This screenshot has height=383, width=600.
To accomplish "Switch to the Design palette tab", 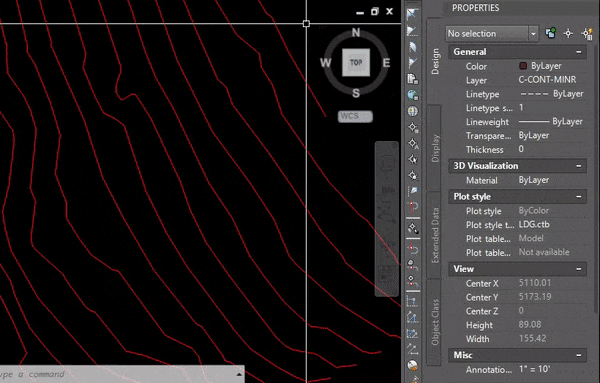I will point(435,61).
